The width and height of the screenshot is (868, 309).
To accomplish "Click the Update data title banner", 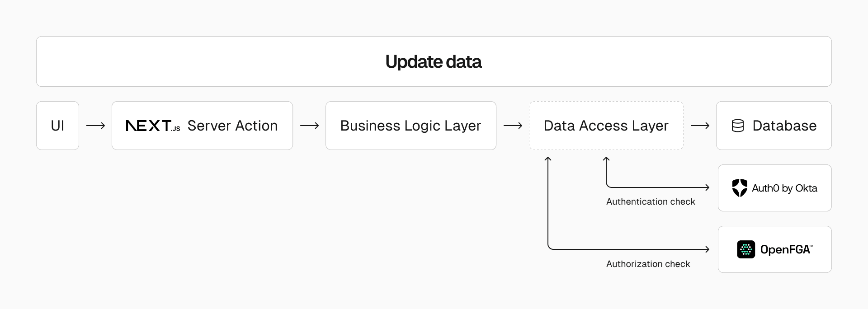I will coord(434,61).
